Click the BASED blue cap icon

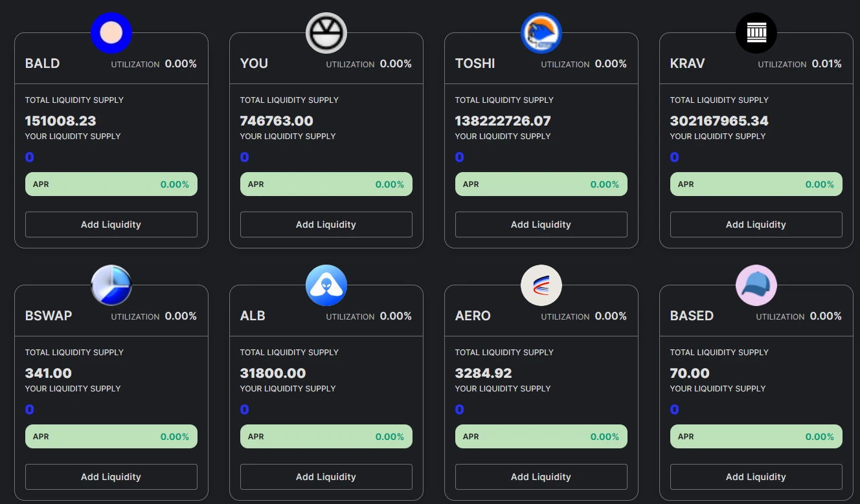coord(756,285)
